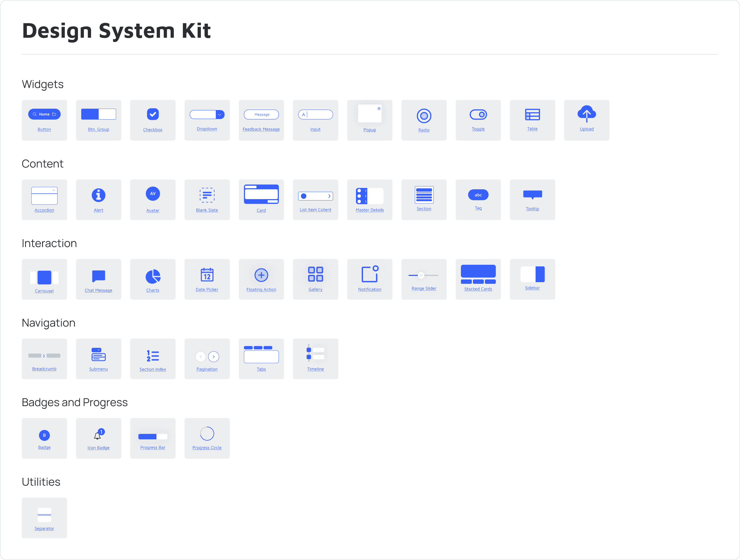This screenshot has height=560, width=740.
Task: Click the Chat Message bubble icon
Action: (x=98, y=276)
